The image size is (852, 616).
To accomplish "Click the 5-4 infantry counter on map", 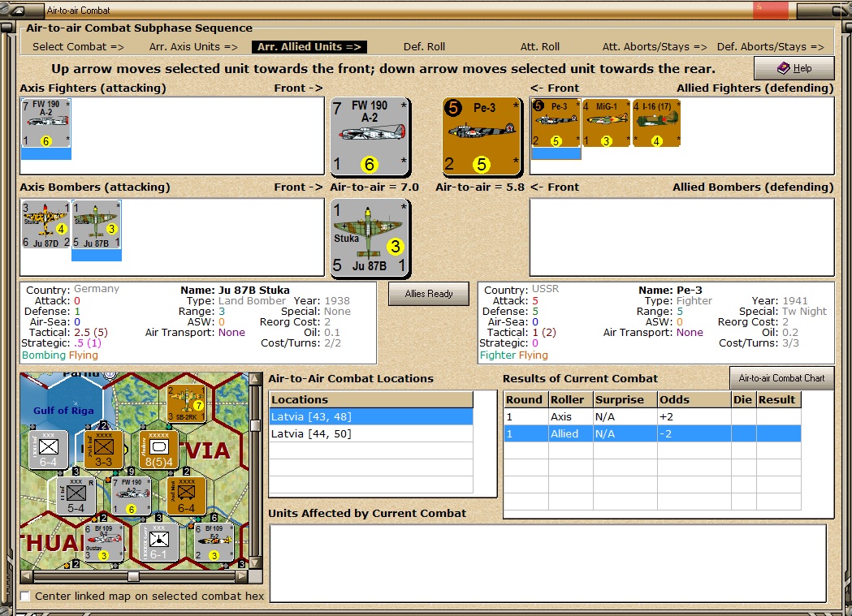I will pos(76,496).
